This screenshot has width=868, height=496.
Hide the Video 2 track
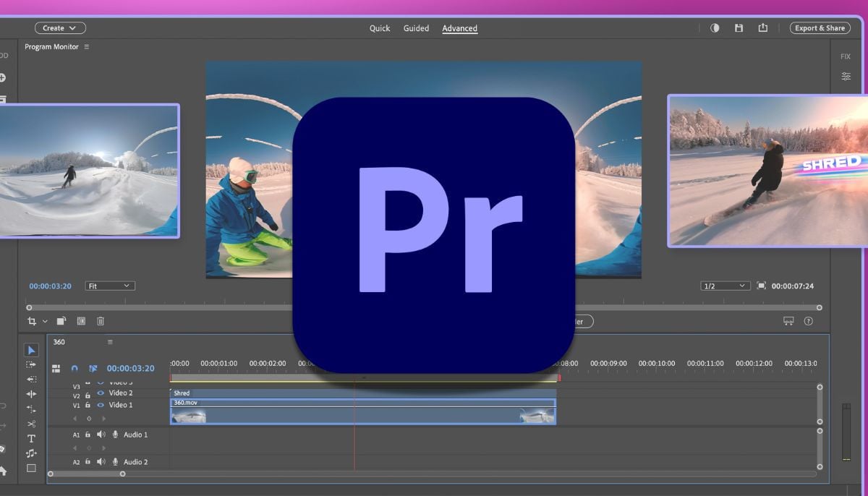(x=101, y=393)
